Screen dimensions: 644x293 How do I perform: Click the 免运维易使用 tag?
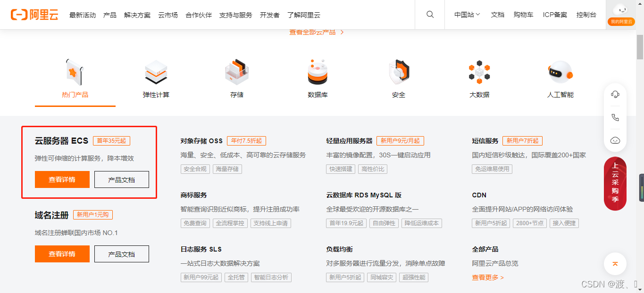pos(493,169)
